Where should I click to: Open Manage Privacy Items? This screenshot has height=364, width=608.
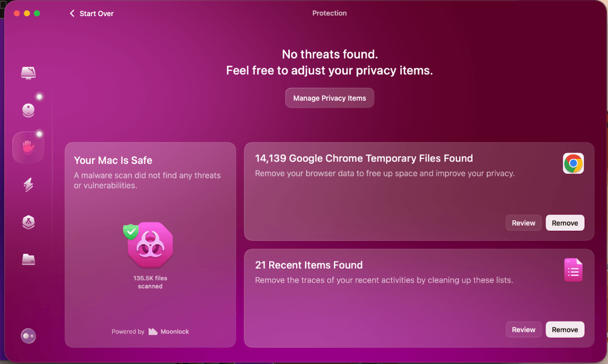tap(329, 98)
